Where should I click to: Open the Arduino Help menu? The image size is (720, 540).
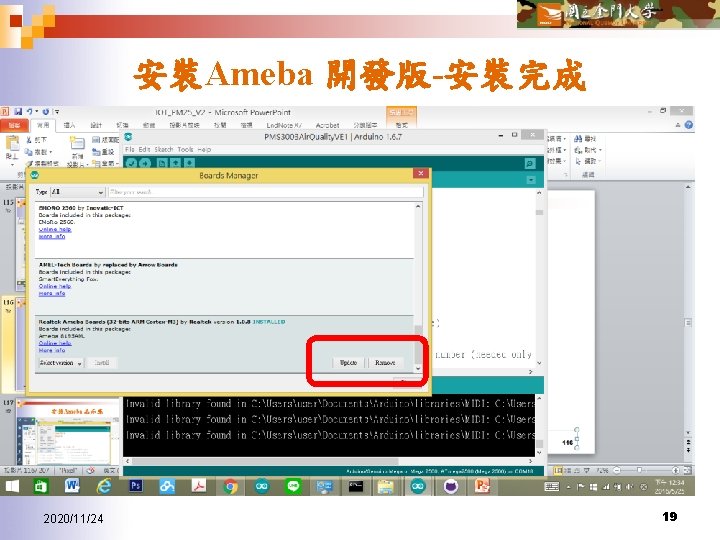tap(204, 149)
